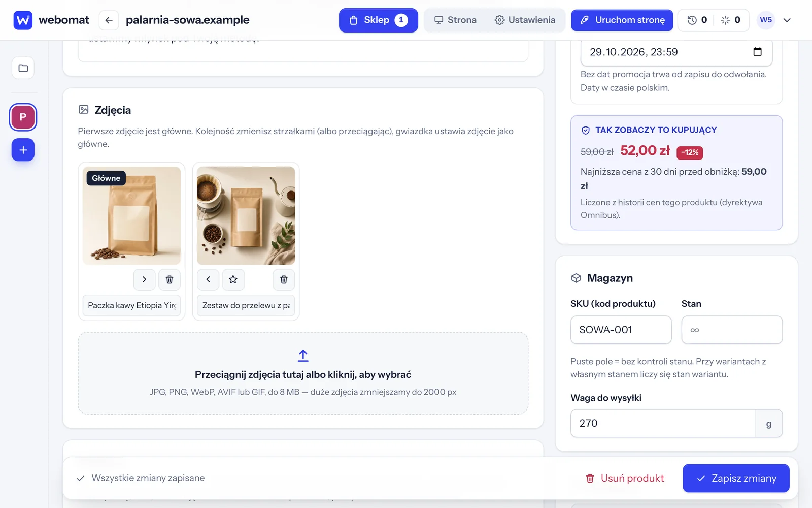Click the webomat logo icon

pyautogui.click(x=23, y=20)
